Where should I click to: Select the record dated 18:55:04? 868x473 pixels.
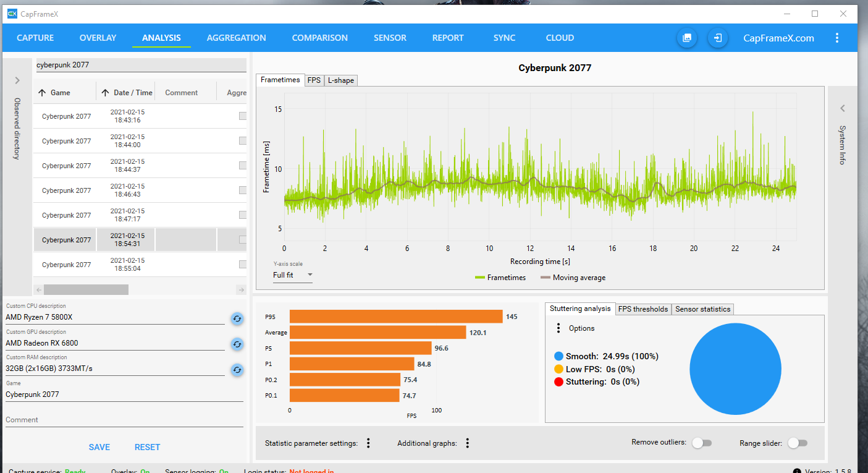[140, 265]
